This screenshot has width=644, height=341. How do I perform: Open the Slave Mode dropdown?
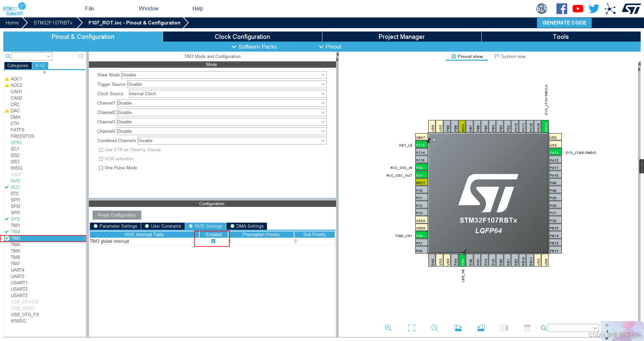coord(224,75)
